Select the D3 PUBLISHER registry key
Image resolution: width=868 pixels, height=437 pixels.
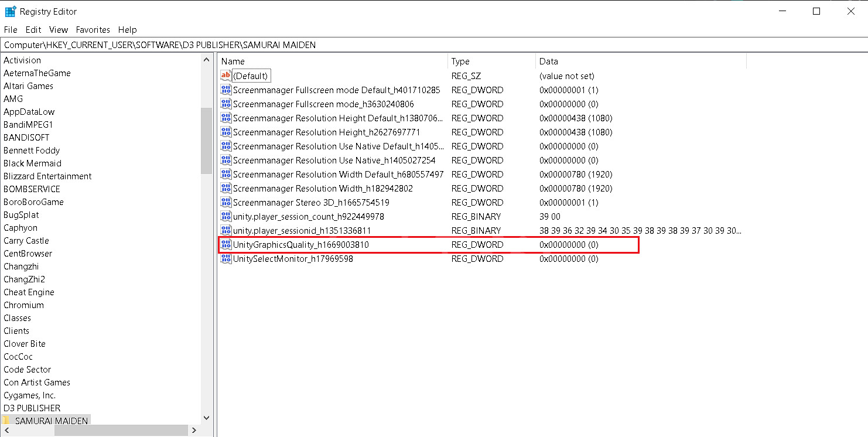[x=32, y=408]
